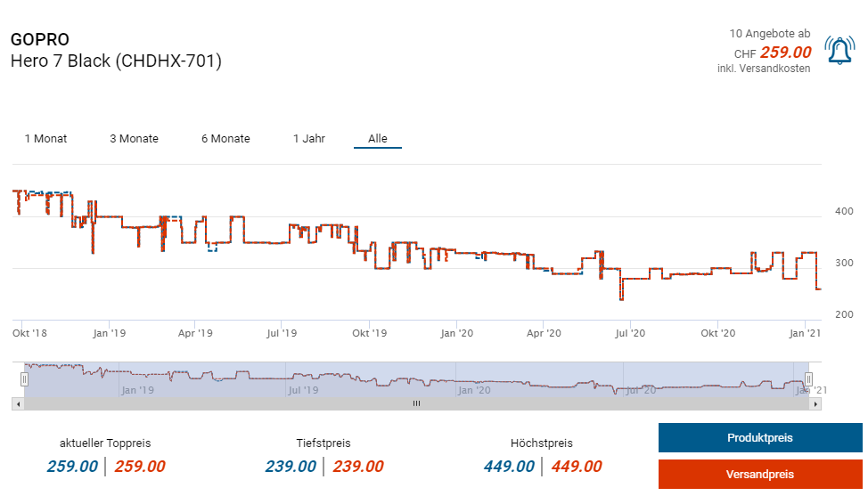Toggle the orange Versandpreis series button
Screen dimensions: 868x496
click(759, 475)
